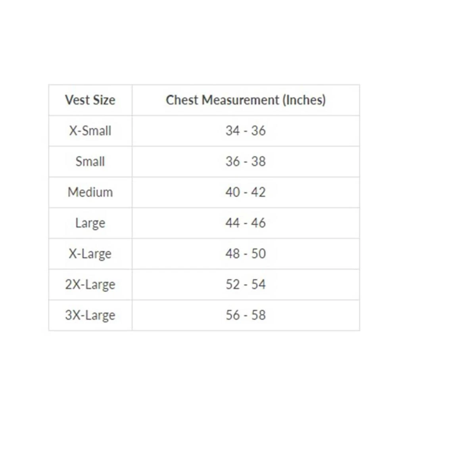The height and width of the screenshot is (476, 476).
Task: Click the 52 - 54 measurement cell
Action: (x=246, y=284)
